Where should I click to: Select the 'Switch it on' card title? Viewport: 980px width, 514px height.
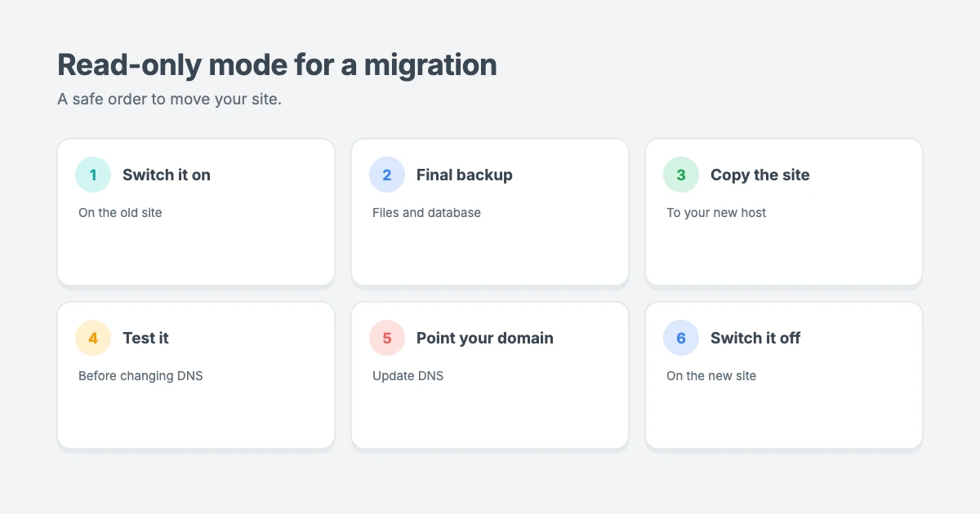tap(167, 175)
